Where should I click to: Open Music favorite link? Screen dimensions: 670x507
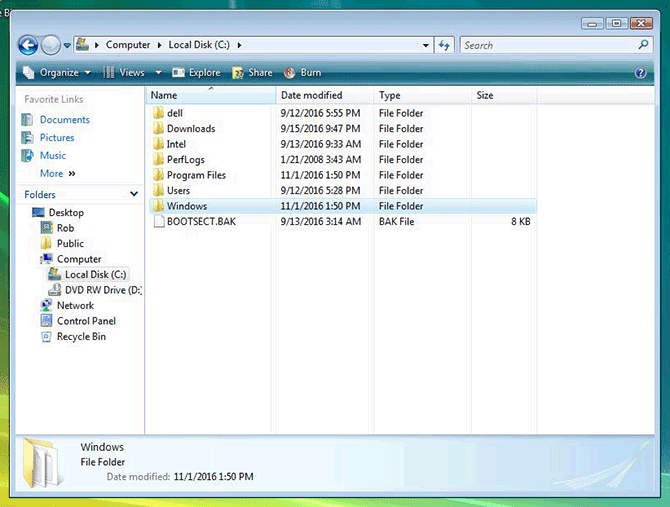(53, 155)
